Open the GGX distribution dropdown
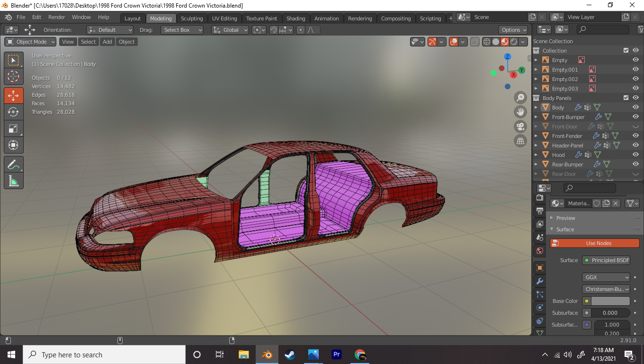The image size is (644, 364). click(606, 277)
